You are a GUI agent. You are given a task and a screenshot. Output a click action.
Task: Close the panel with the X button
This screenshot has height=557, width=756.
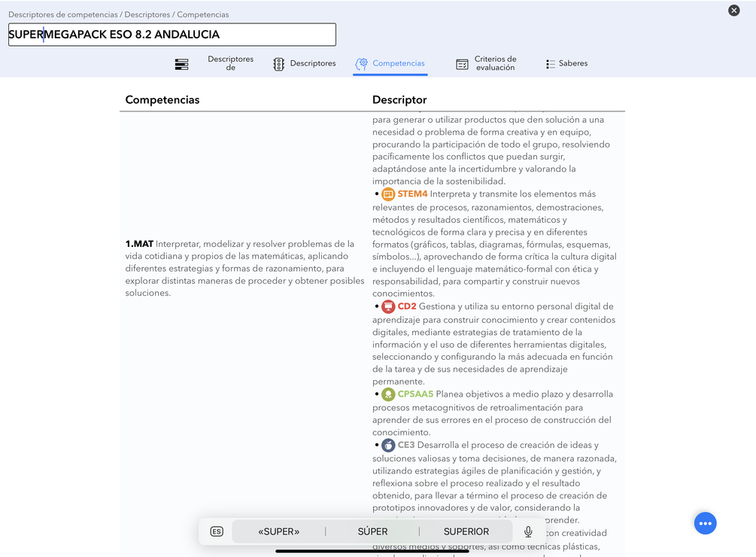click(x=734, y=10)
